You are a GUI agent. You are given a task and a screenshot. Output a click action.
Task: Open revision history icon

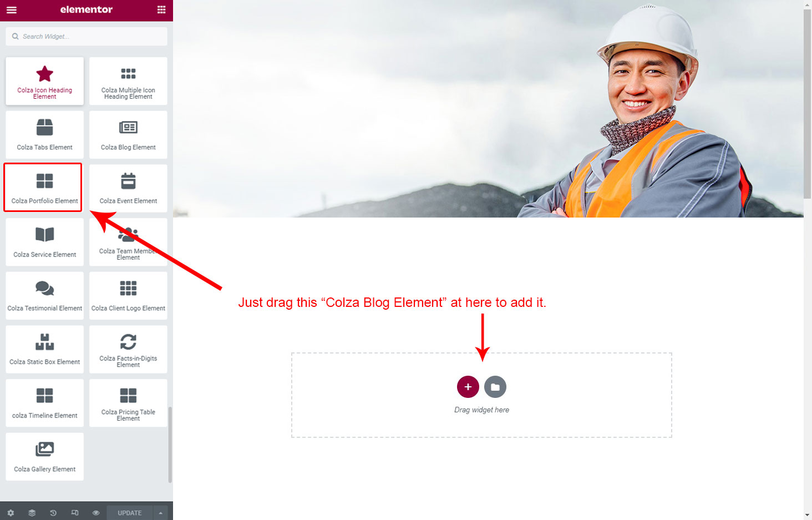click(x=53, y=513)
